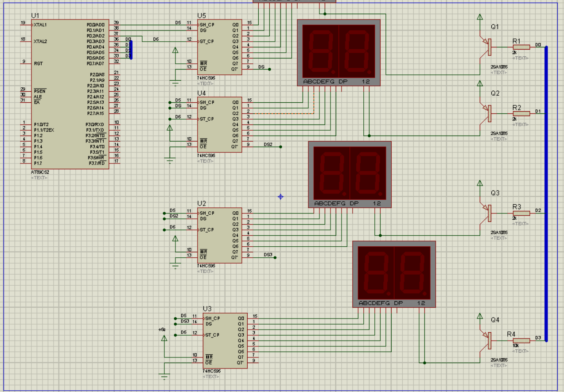Click transistor Q4 symbol

coord(486,340)
